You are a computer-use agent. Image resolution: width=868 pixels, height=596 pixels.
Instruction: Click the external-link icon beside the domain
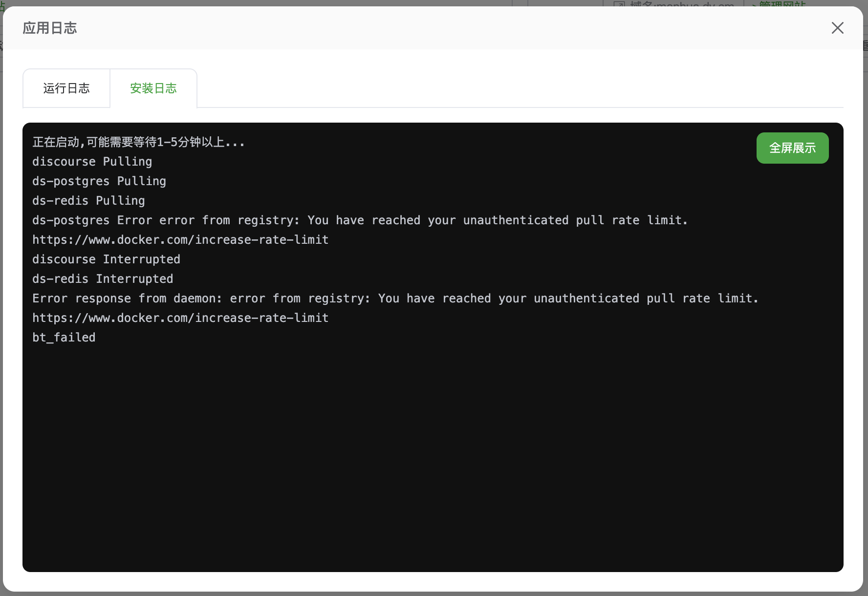(619, 4)
